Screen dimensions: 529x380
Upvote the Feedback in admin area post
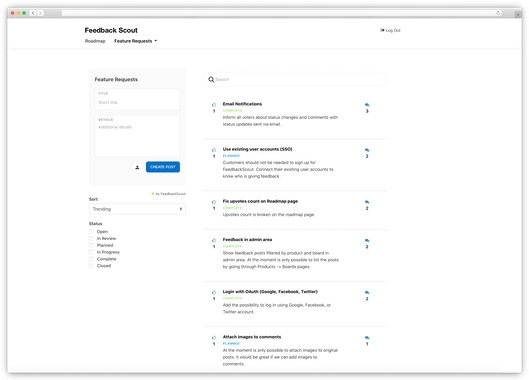click(x=214, y=240)
